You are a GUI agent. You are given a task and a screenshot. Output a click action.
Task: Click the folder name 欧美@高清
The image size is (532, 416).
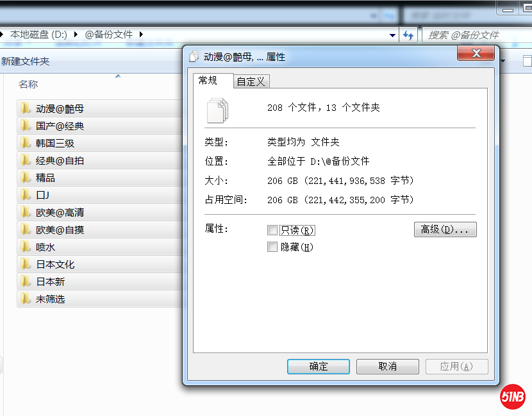pos(60,212)
